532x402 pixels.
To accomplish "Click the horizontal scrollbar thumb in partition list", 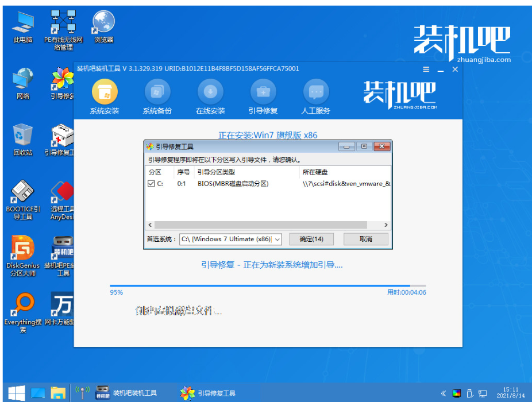I will pos(261,225).
